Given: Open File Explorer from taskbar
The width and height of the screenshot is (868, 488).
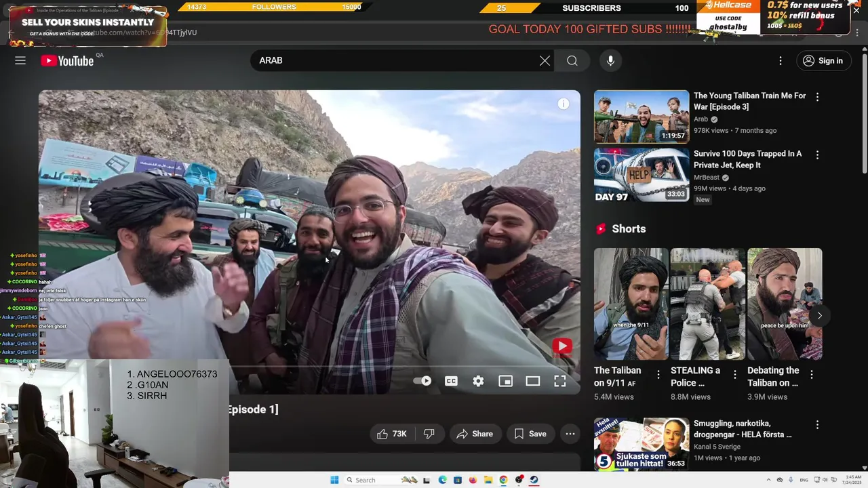Looking at the screenshot, I should click(x=488, y=480).
